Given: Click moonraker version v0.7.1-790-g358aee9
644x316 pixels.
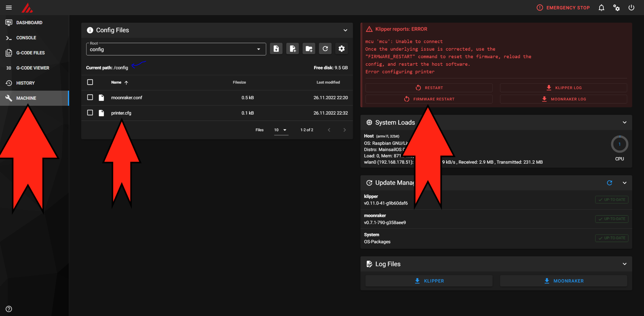Looking at the screenshot, I should [x=385, y=223].
